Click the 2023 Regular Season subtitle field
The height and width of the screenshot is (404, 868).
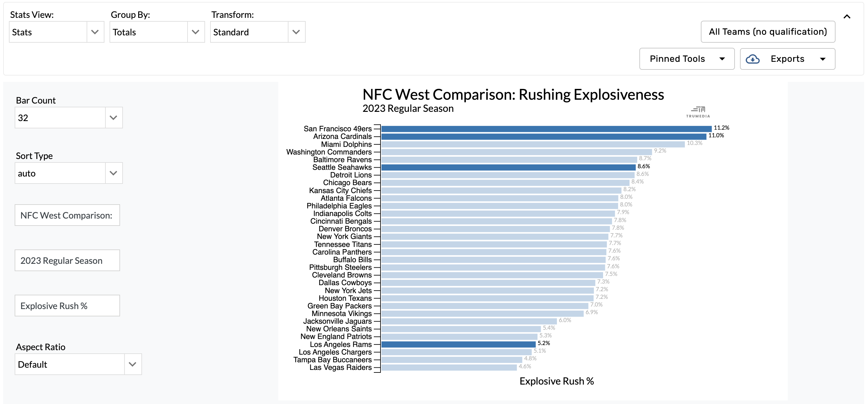tap(67, 260)
